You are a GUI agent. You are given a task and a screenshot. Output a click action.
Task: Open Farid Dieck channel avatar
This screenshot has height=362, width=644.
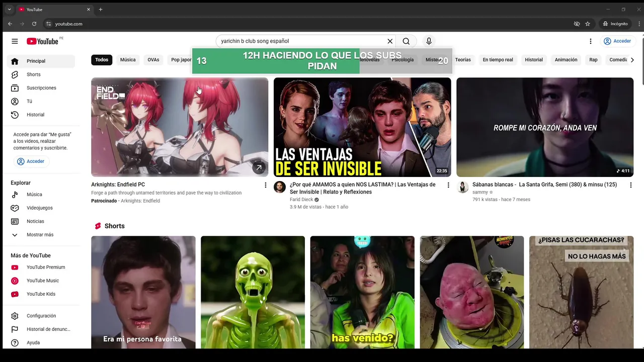[280, 187]
